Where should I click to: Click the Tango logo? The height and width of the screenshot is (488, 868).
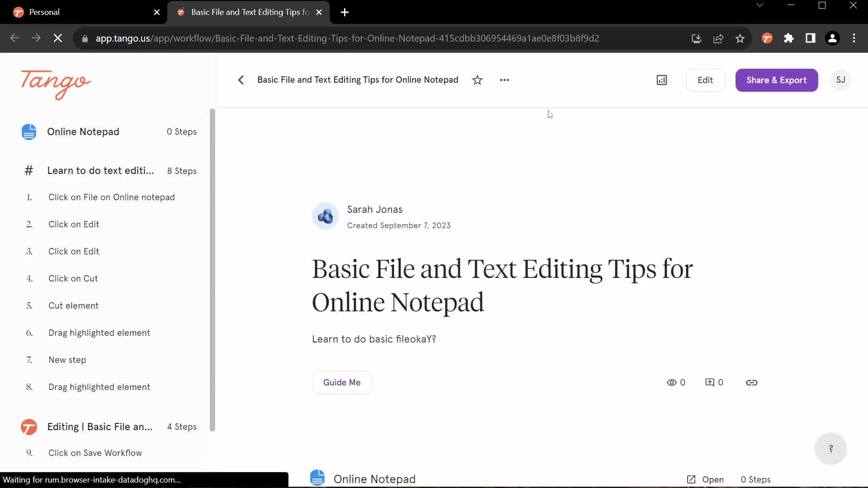pos(56,84)
